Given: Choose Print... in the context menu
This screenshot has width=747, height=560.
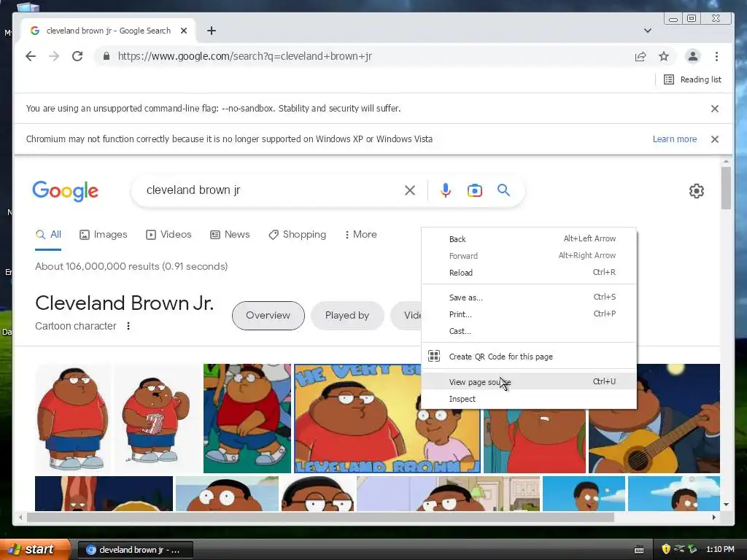Looking at the screenshot, I should point(529,314).
